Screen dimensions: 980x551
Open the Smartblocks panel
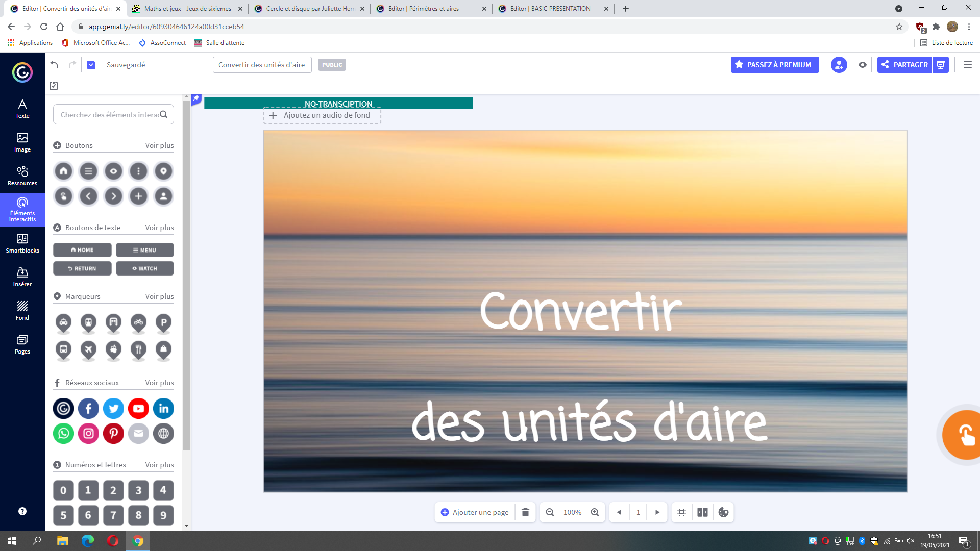pyautogui.click(x=22, y=243)
